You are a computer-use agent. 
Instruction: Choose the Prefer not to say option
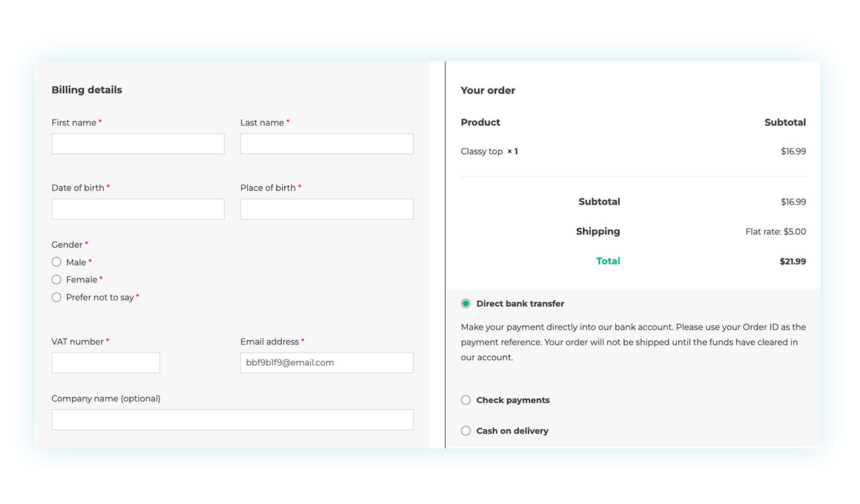tap(56, 297)
